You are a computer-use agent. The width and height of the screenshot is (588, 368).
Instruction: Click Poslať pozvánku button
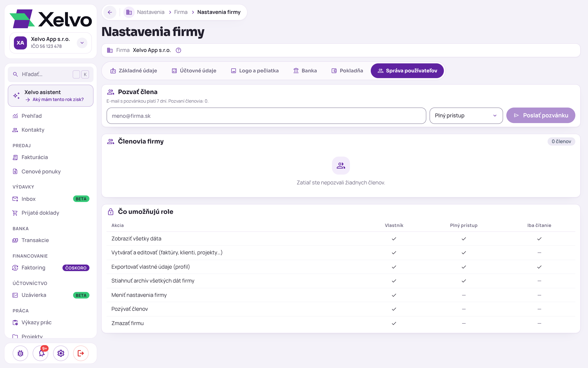point(541,115)
